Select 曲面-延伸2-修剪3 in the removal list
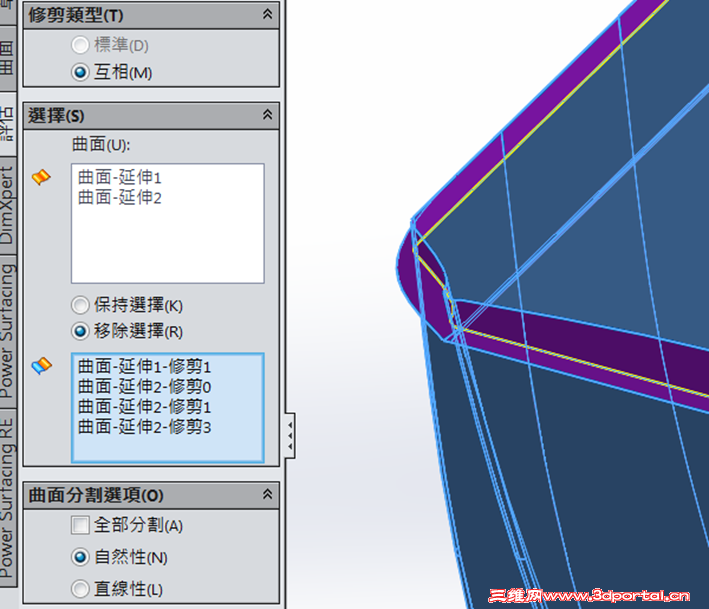Screen dimensions: 709x609 [144, 427]
